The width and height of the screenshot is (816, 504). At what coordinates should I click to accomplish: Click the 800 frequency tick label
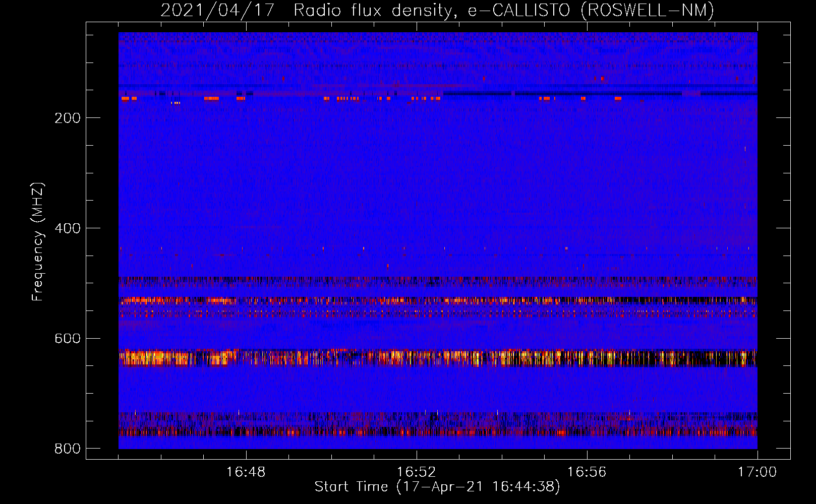pos(68,449)
